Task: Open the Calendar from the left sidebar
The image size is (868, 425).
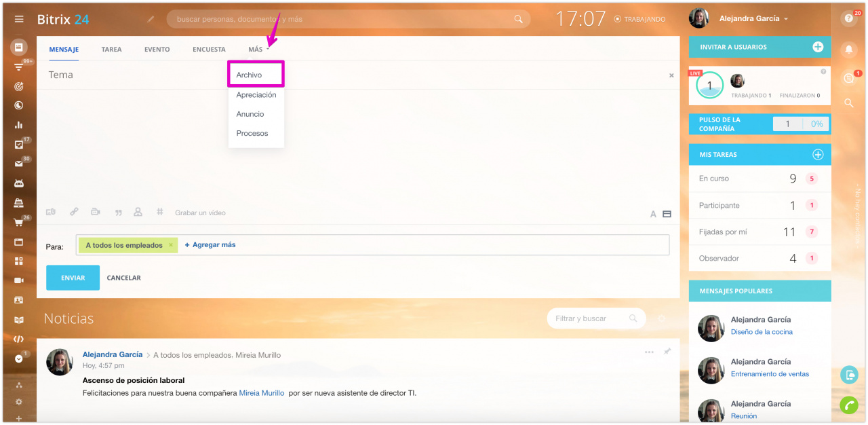Action: (18, 105)
